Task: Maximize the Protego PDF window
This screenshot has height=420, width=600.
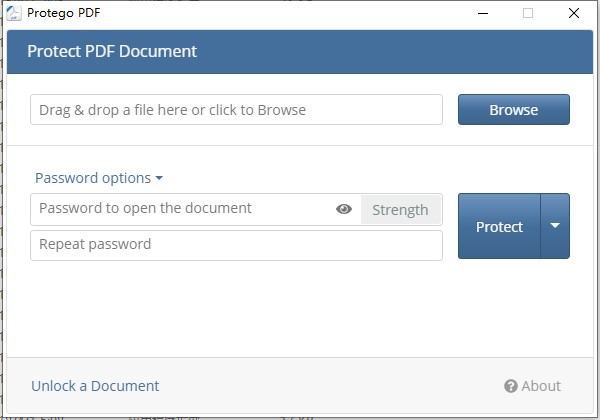Action: [528, 13]
